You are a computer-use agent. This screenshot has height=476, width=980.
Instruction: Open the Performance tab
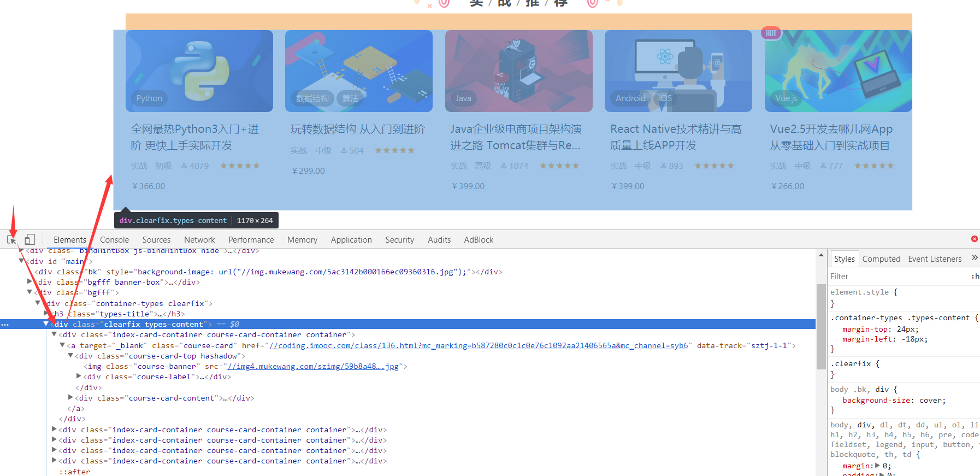click(251, 240)
